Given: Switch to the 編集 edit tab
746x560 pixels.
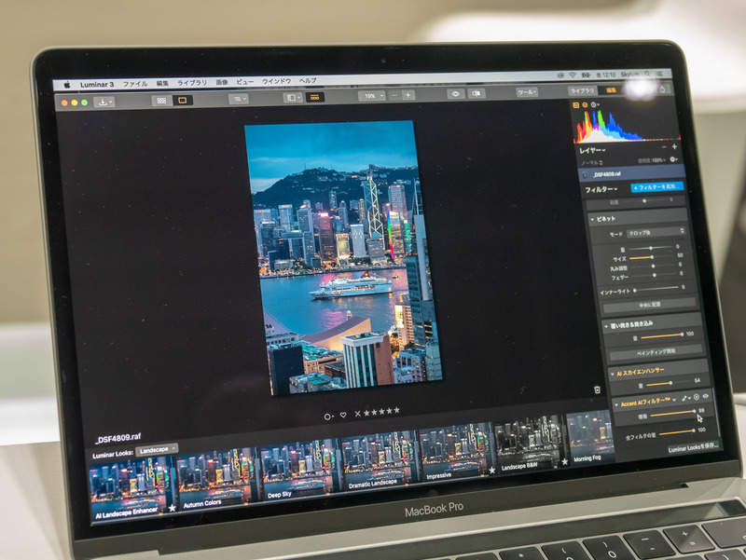Looking at the screenshot, I should (x=611, y=89).
